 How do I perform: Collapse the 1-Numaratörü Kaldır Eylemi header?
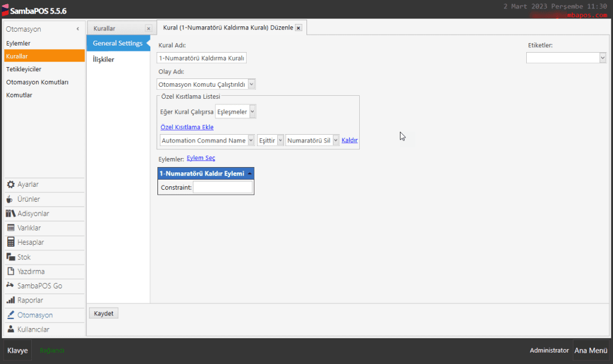(x=249, y=174)
